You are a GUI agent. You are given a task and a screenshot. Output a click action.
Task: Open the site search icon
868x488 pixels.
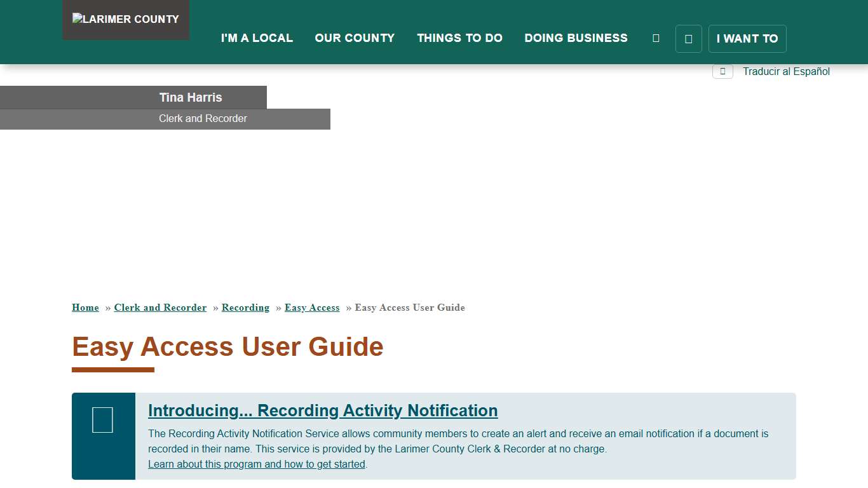656,37
